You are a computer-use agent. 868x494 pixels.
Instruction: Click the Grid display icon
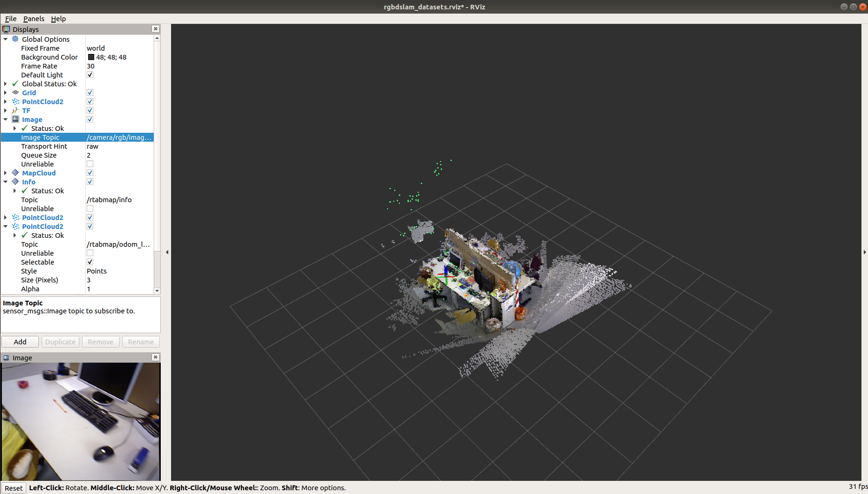[x=15, y=92]
